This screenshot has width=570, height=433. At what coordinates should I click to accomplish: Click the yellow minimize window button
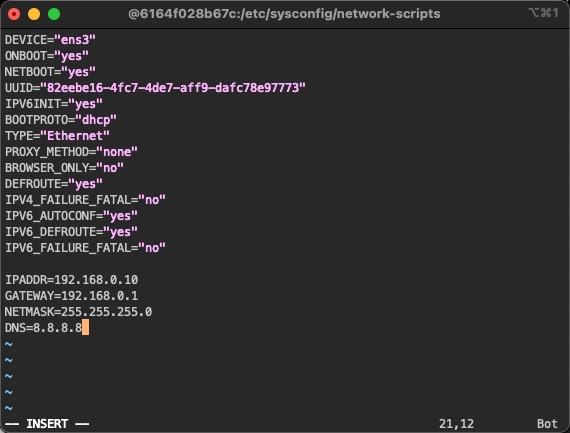click(x=34, y=14)
